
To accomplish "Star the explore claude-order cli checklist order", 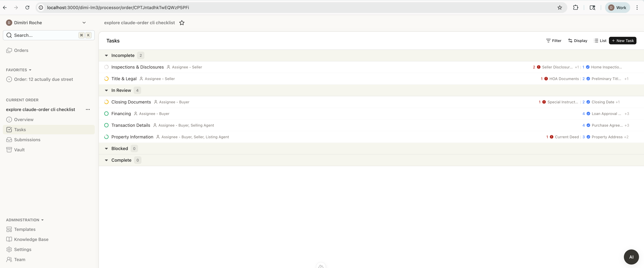I will tap(182, 23).
